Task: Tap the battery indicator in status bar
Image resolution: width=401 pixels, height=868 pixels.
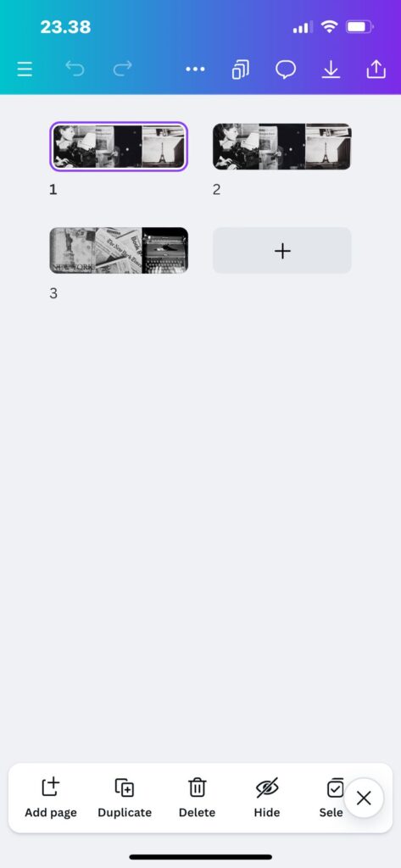Action: coord(359,26)
